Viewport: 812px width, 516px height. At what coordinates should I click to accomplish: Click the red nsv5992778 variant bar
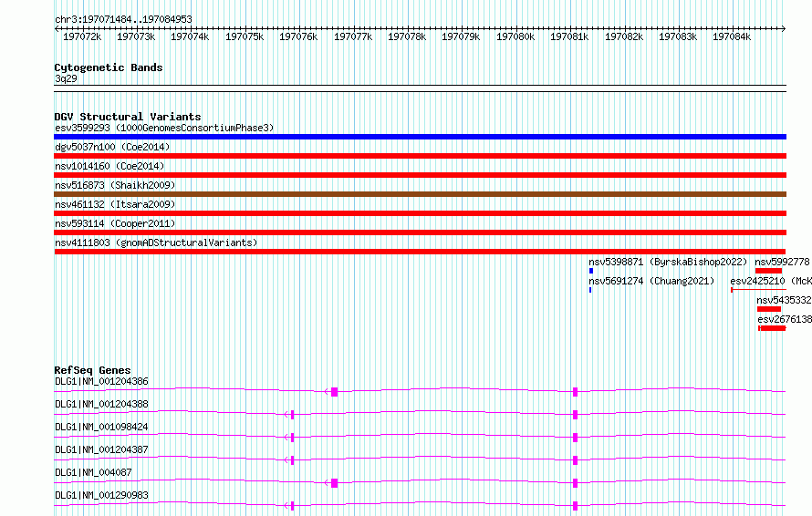(x=768, y=271)
